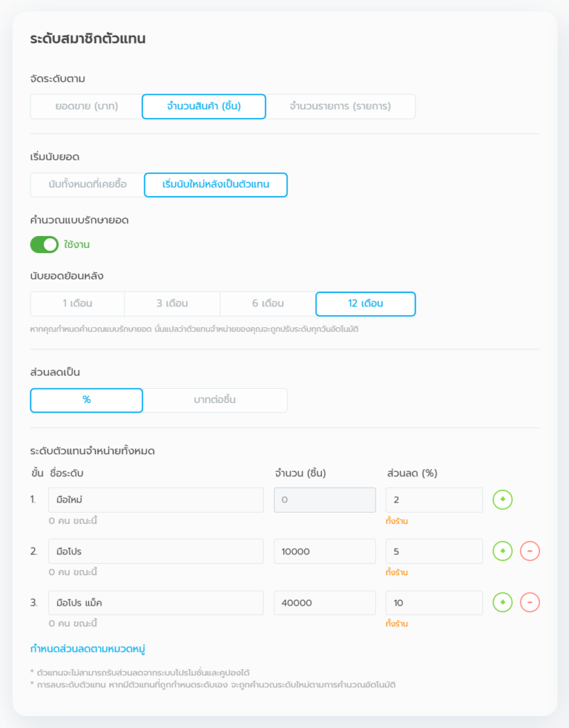Screen dimensions: 569x728
Task: Click the 40000 quantity input field
Action: [325, 603]
